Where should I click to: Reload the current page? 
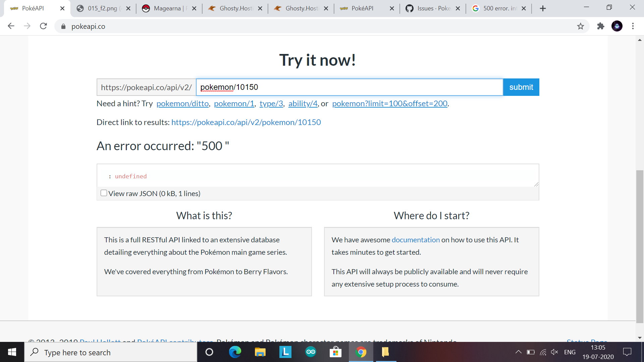click(43, 26)
